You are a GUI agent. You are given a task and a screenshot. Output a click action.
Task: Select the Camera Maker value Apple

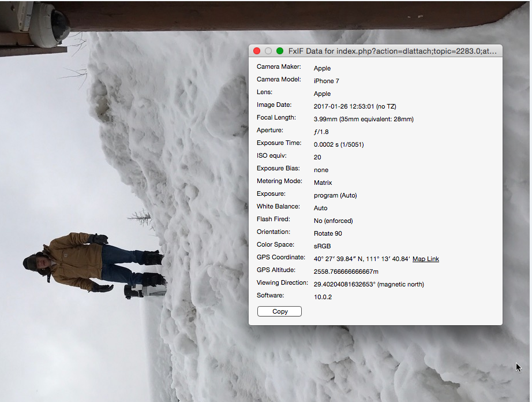(323, 68)
